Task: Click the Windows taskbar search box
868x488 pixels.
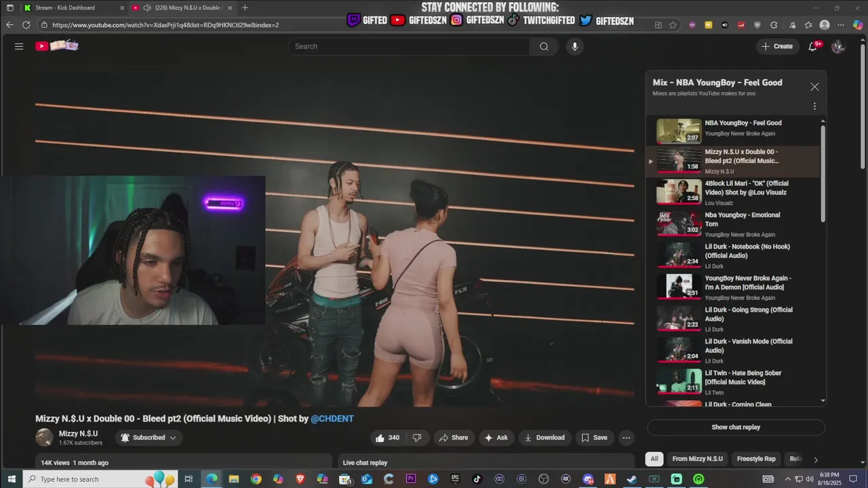Action: (x=100, y=479)
